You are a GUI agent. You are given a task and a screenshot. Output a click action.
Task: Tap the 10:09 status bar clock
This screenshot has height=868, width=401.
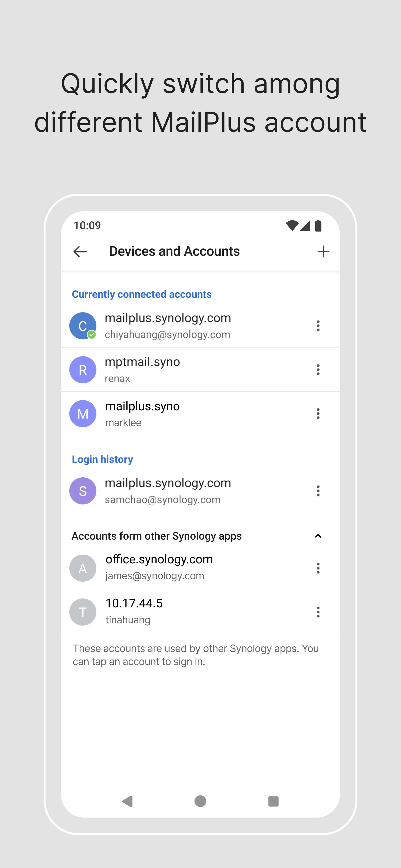(x=87, y=225)
